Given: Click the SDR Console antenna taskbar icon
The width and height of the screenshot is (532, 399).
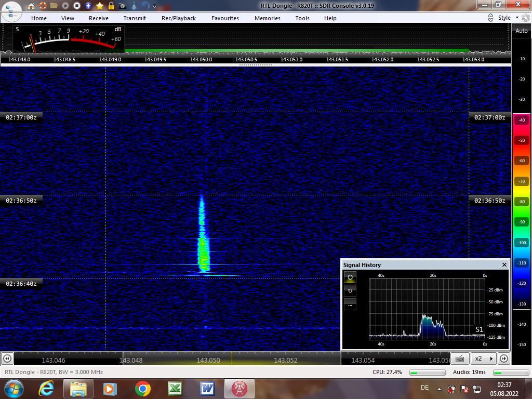Looking at the screenshot, I should click(x=239, y=388).
